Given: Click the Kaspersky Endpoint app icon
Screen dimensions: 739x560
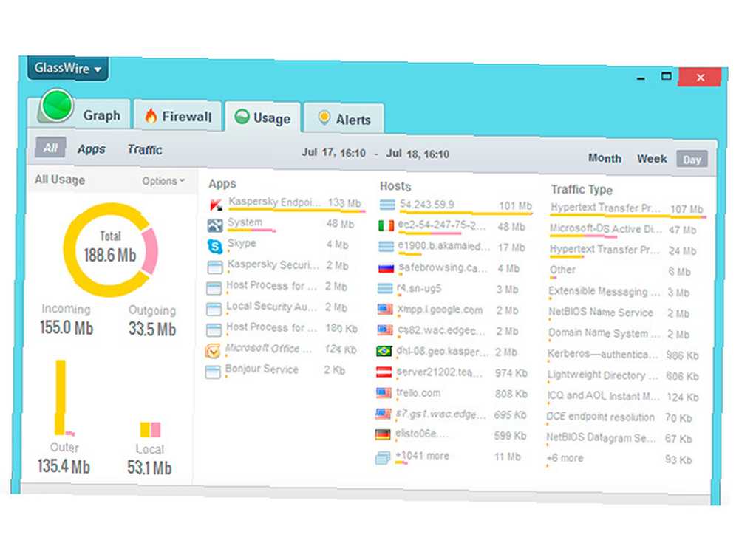Looking at the screenshot, I should (x=215, y=205).
